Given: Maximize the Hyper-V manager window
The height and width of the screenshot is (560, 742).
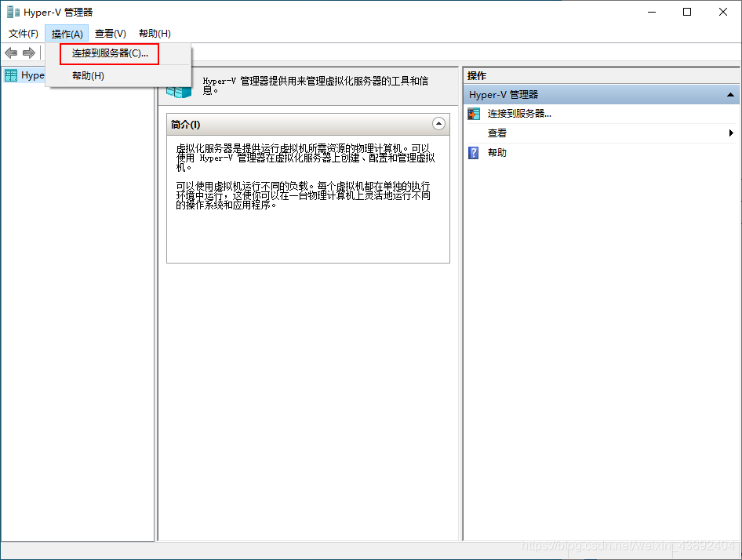Looking at the screenshot, I should coord(687,12).
